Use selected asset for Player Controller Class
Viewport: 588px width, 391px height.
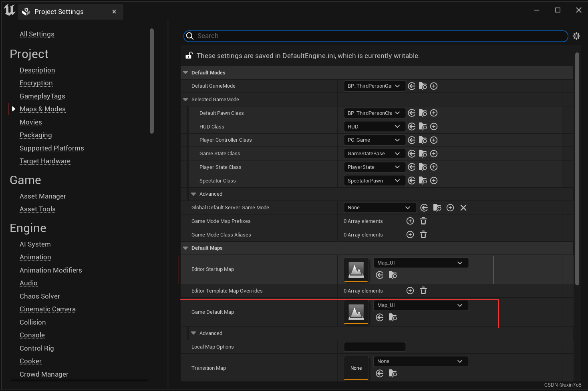(x=412, y=140)
